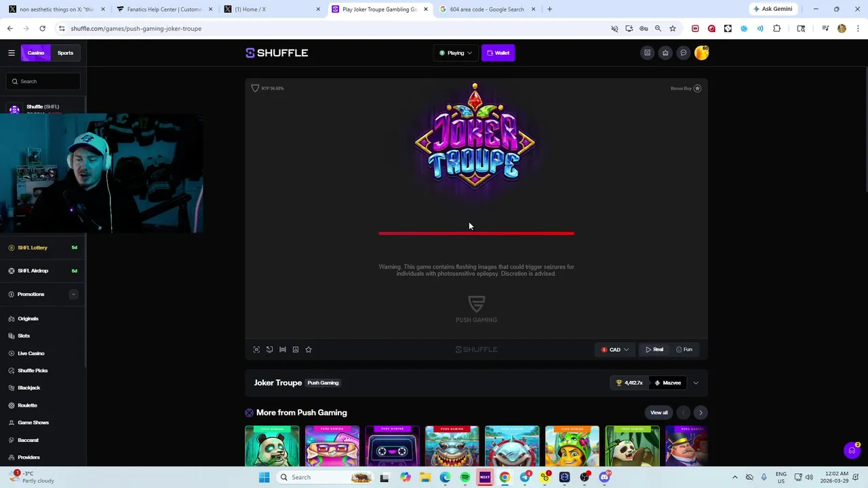The image size is (868, 488).
Task: Add Joker Troupe to favorites star
Action: [309, 350]
